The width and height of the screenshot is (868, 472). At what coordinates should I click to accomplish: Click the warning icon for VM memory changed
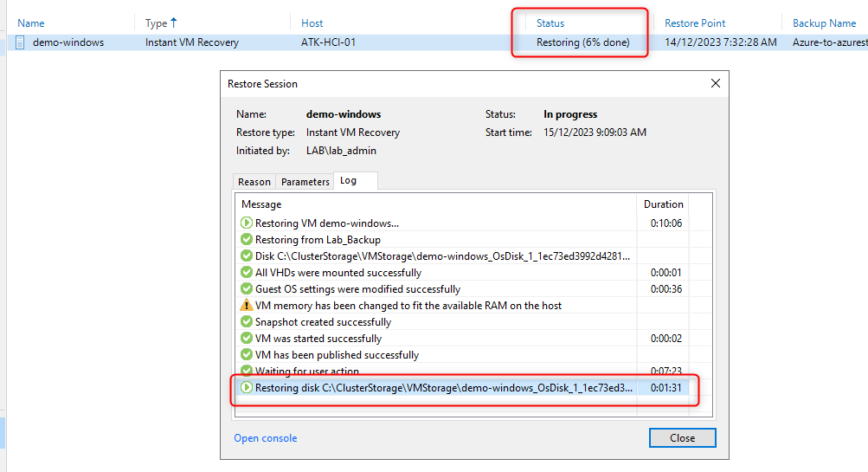coord(247,306)
